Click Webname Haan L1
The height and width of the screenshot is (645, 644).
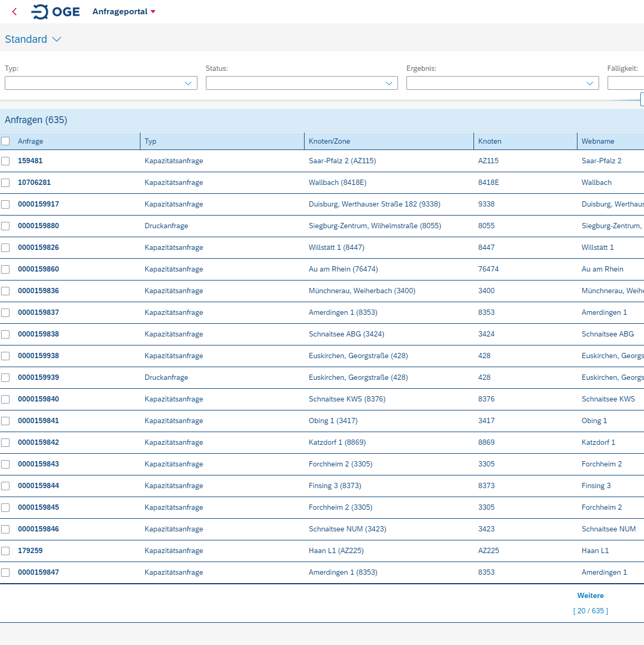[x=595, y=550]
